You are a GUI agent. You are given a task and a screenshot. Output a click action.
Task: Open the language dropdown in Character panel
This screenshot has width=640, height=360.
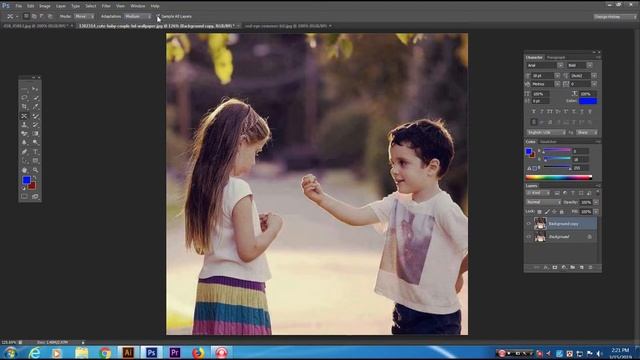[546, 133]
